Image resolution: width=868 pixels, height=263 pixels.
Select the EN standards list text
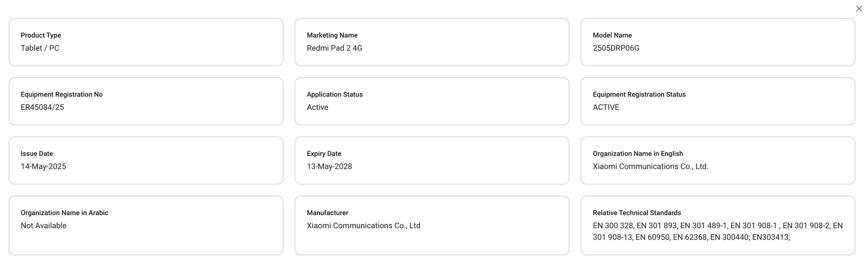coord(717,231)
